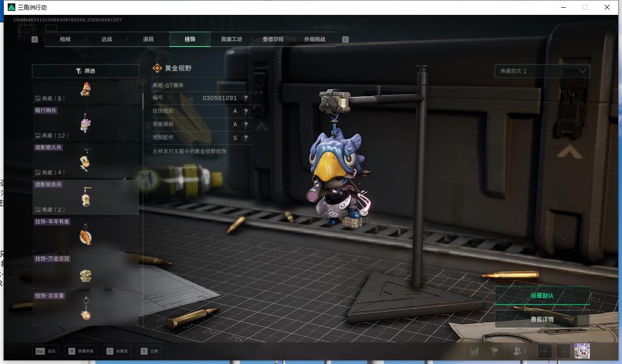
Task: Click the 图案模板 rating row
Action: [202, 124]
